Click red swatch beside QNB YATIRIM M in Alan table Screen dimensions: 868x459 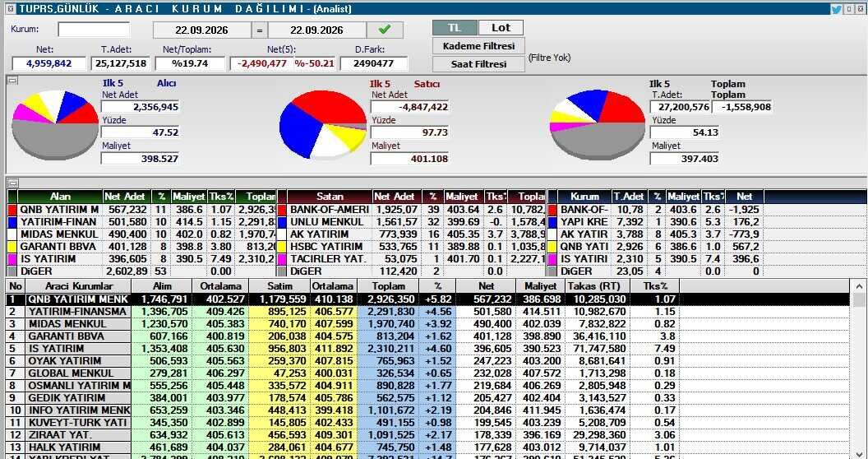coord(12,210)
